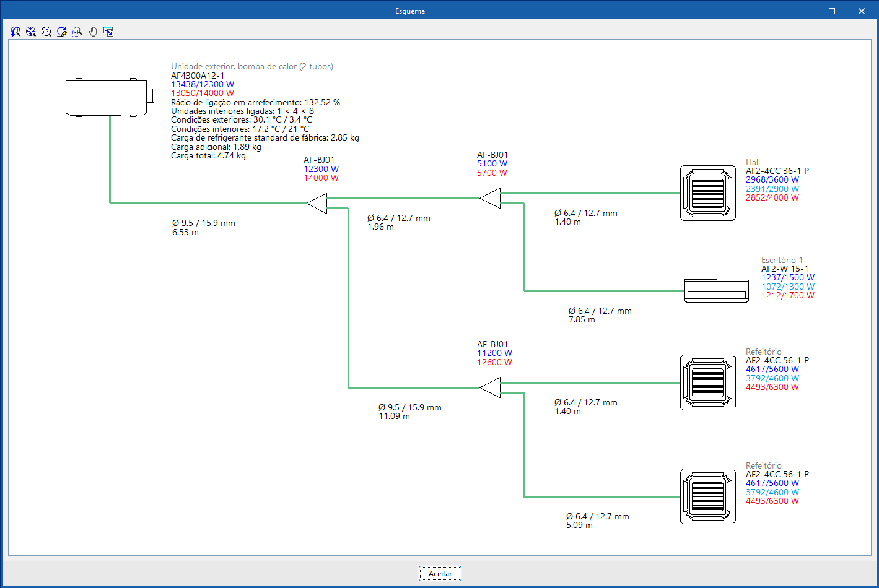Click the value 1212/1700 W
This screenshot has height=588, width=879.
click(788, 295)
